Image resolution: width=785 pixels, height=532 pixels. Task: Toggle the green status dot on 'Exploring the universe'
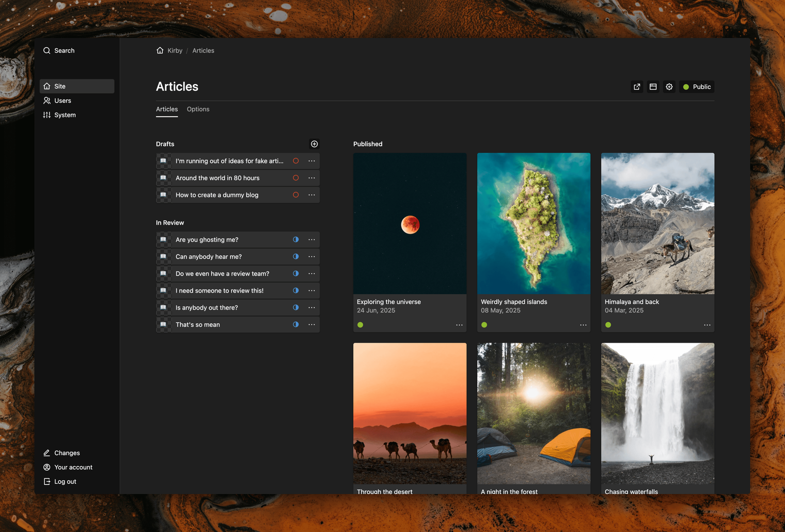click(360, 325)
